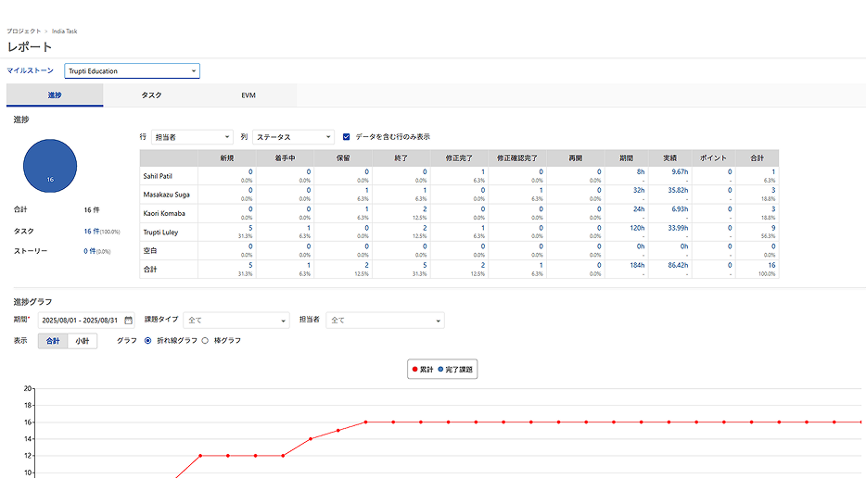This screenshot has width=866, height=504.
Task: Open the 担当者 filter dropdown in the 進捗グラフ section
Action: (x=384, y=321)
